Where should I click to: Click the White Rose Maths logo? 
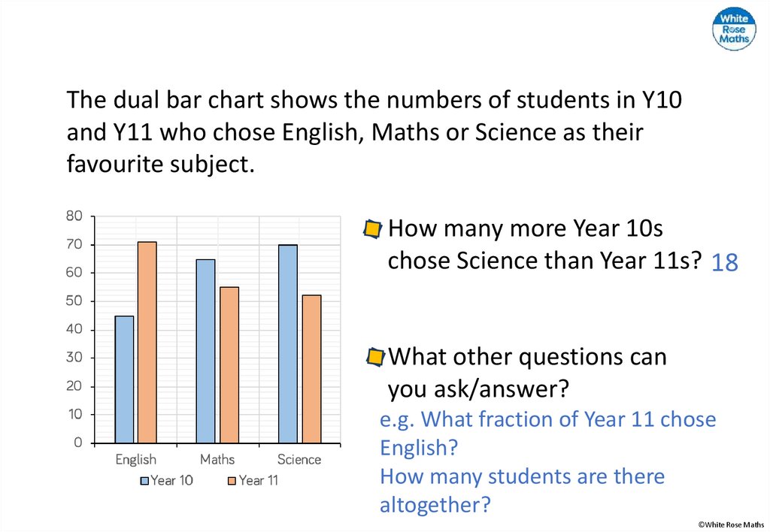733,29
